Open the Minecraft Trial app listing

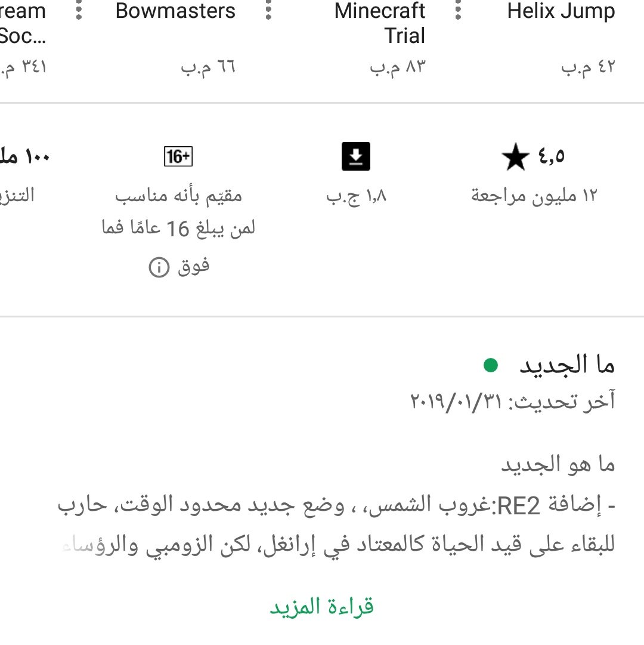pyautogui.click(x=380, y=23)
